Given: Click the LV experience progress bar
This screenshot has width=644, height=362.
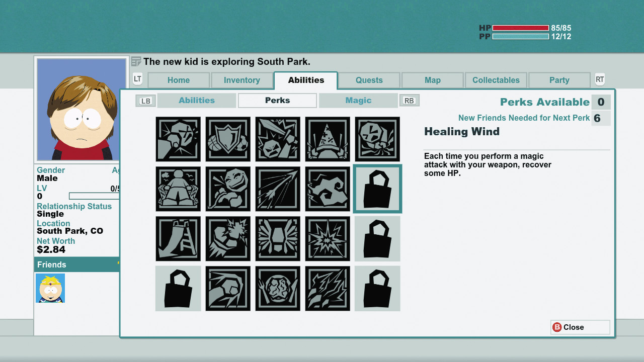Looking at the screenshot, I should click(x=94, y=196).
